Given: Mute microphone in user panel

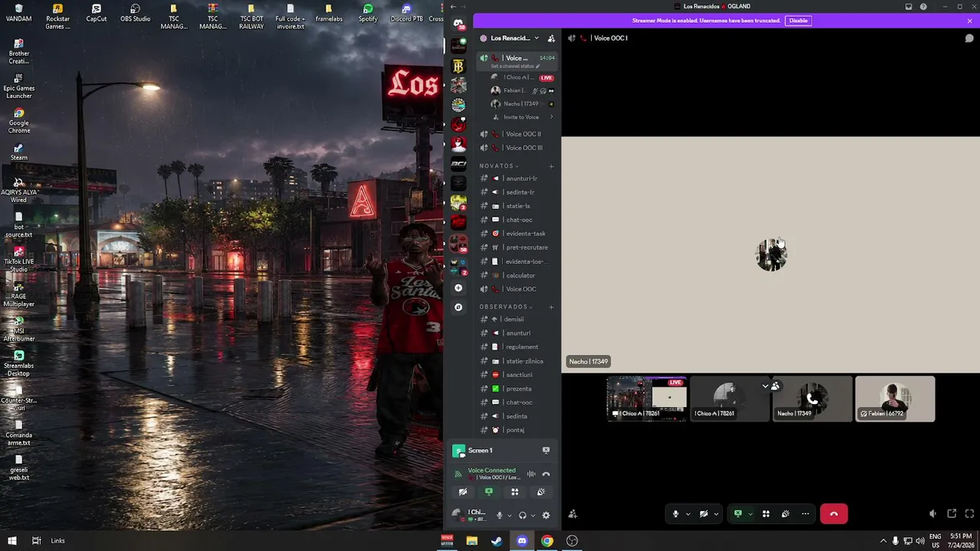Looking at the screenshot, I should click(500, 515).
